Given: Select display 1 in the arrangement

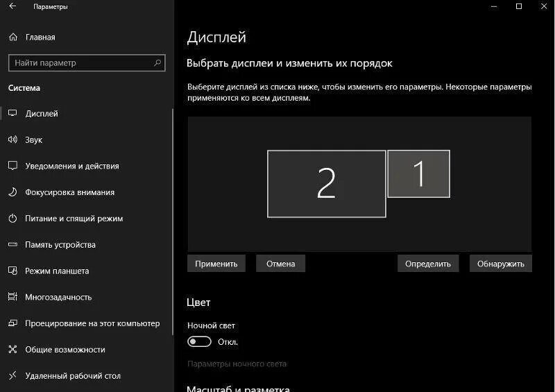Looking at the screenshot, I should pyautogui.click(x=419, y=173).
